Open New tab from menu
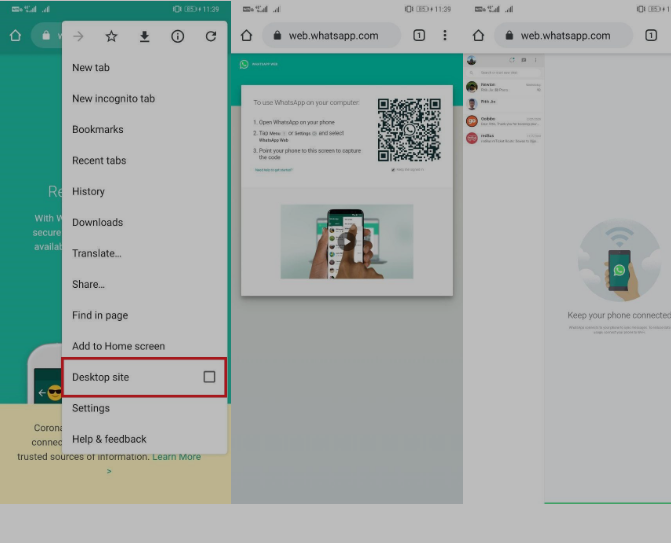Viewport: 671px width, 543px height. [x=144, y=68]
